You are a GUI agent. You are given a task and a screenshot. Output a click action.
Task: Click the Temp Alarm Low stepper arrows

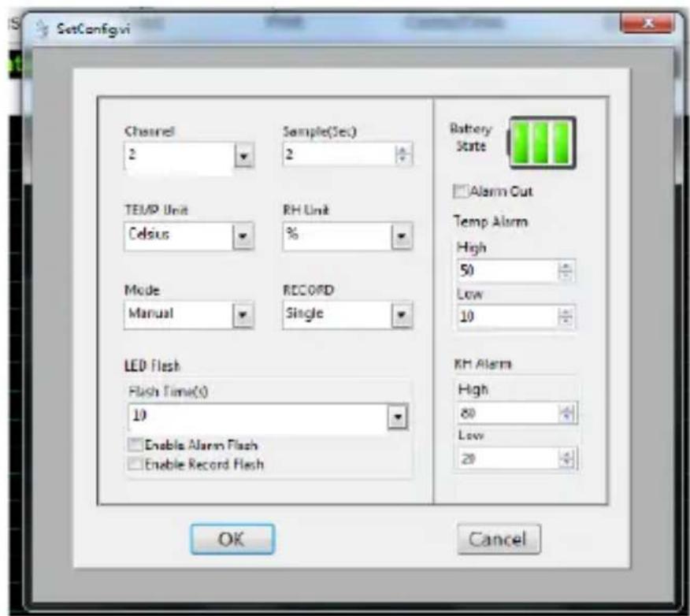click(566, 317)
